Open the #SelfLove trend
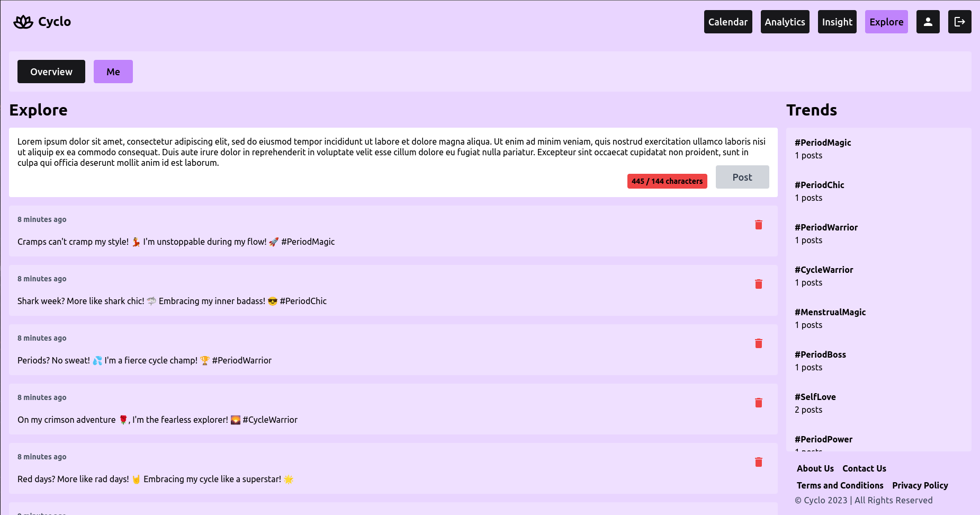The height and width of the screenshot is (515, 980). tap(815, 397)
